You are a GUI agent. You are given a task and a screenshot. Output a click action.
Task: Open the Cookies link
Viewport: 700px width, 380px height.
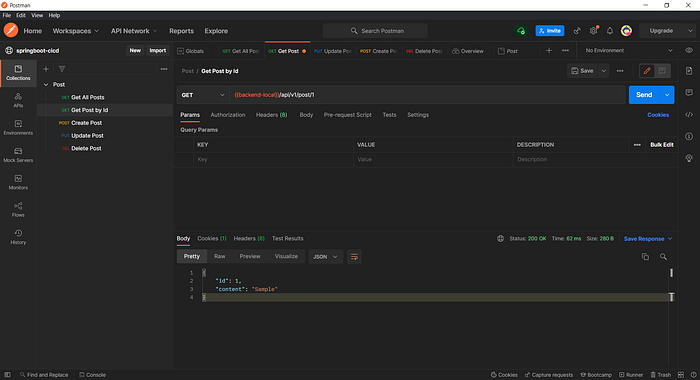(x=658, y=115)
